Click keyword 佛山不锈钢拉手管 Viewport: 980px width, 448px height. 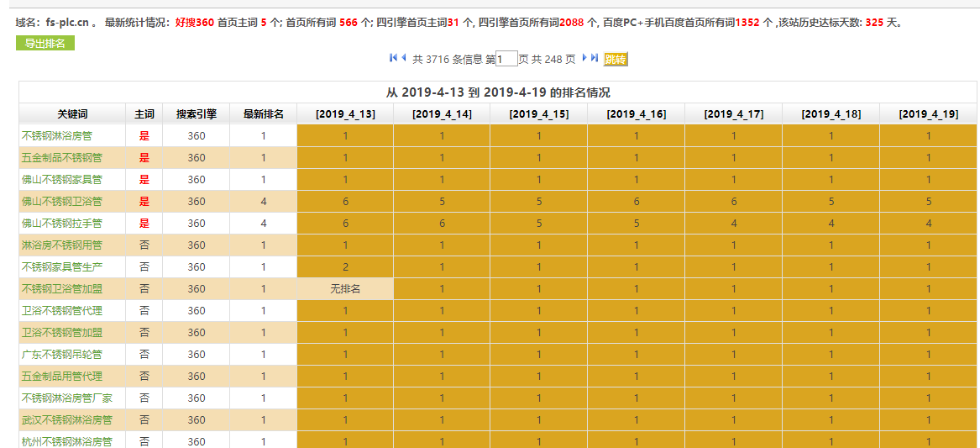click(x=61, y=224)
